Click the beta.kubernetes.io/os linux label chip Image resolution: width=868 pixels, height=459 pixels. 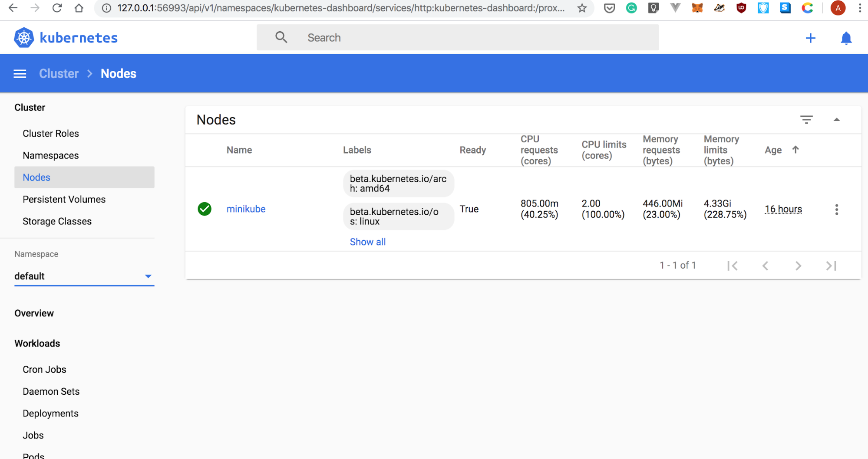(x=399, y=216)
